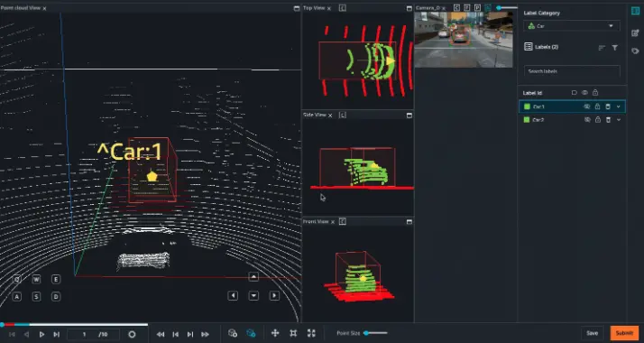Select the Car 1 label row
644x343 pixels.
(x=572, y=107)
